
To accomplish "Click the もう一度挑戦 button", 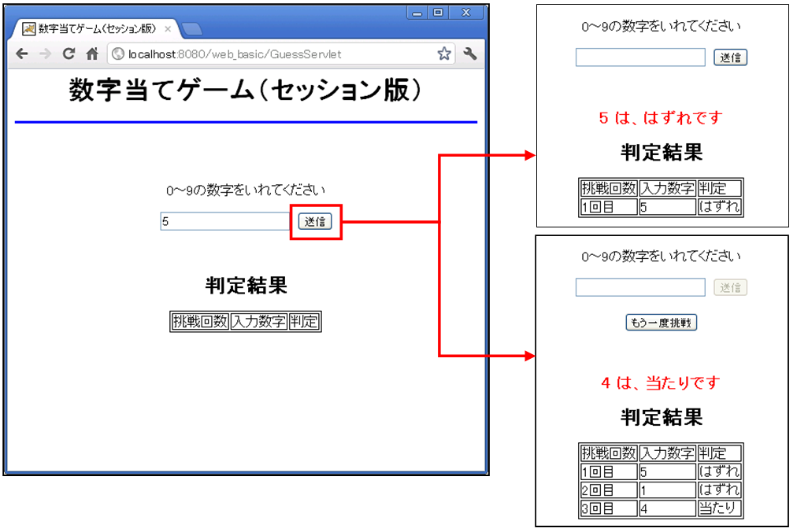I will (x=661, y=323).
